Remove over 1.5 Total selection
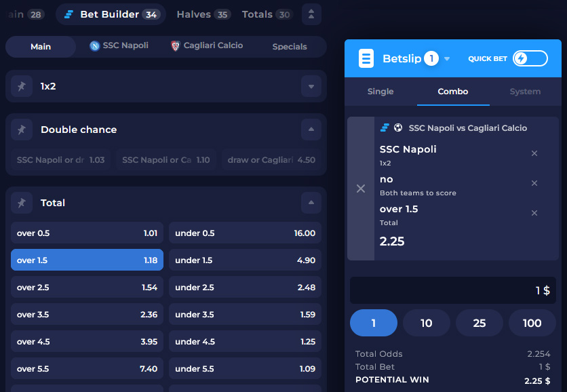This screenshot has width=567, height=392. [534, 213]
